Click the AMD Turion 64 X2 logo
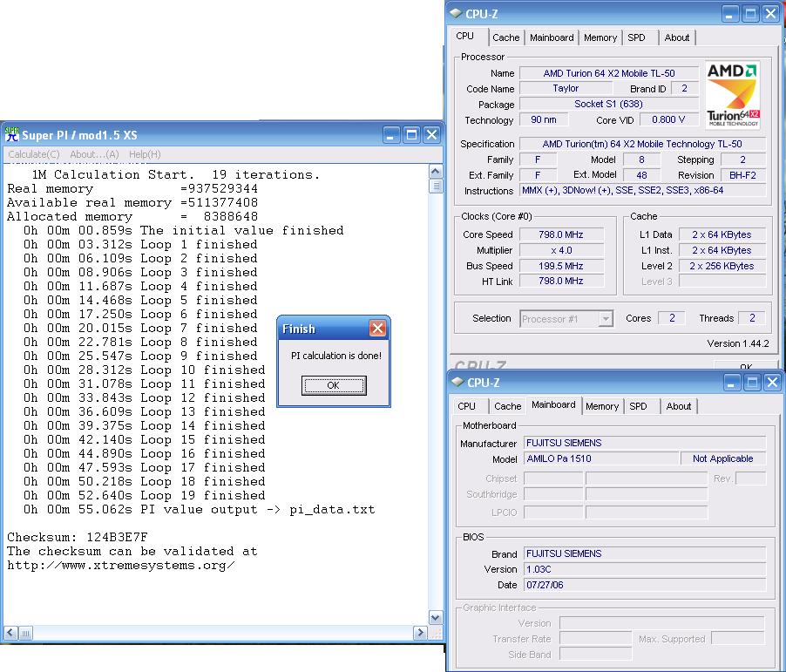Image resolution: width=786 pixels, height=672 pixels. (x=732, y=95)
